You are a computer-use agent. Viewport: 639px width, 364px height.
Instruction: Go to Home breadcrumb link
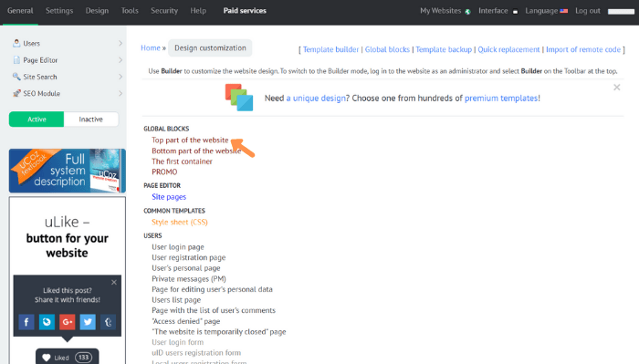151,47
